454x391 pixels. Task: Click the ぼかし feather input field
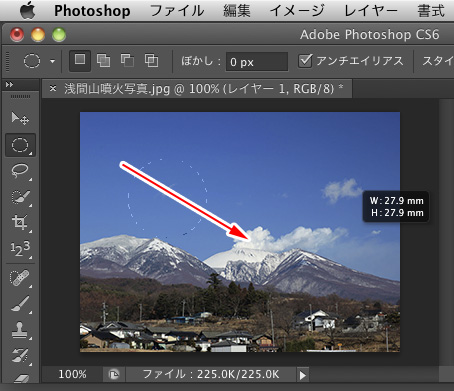[x=257, y=62]
